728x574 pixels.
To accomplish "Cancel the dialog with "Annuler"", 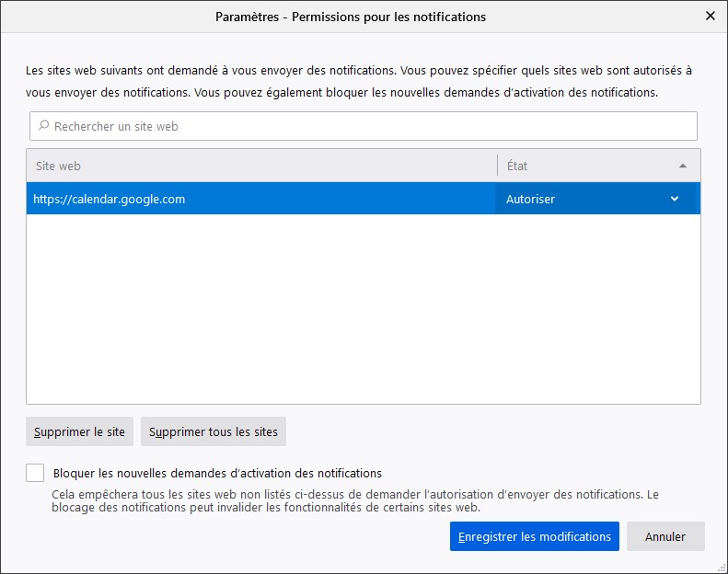I will tap(665, 536).
